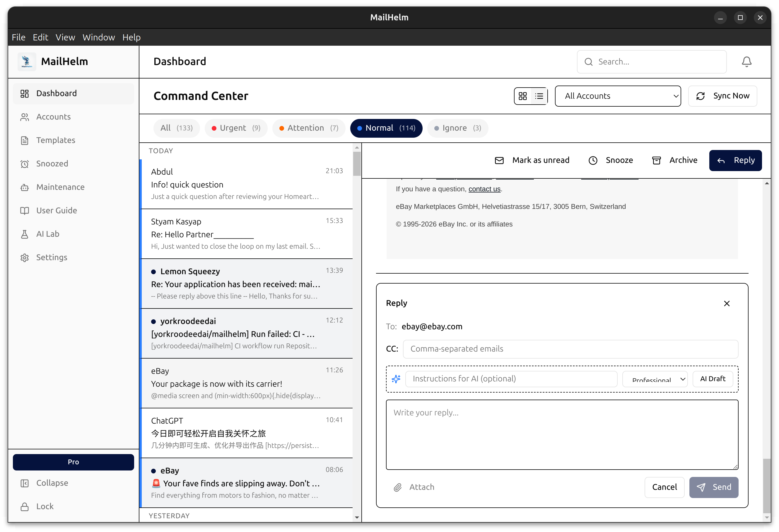Switch to list view layout
779x532 pixels.
click(539, 96)
